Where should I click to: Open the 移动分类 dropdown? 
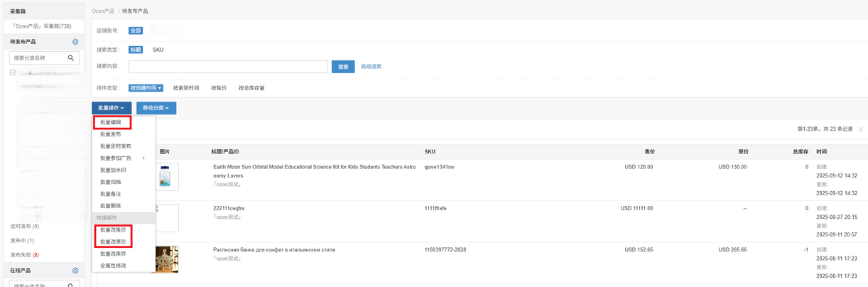pos(156,108)
